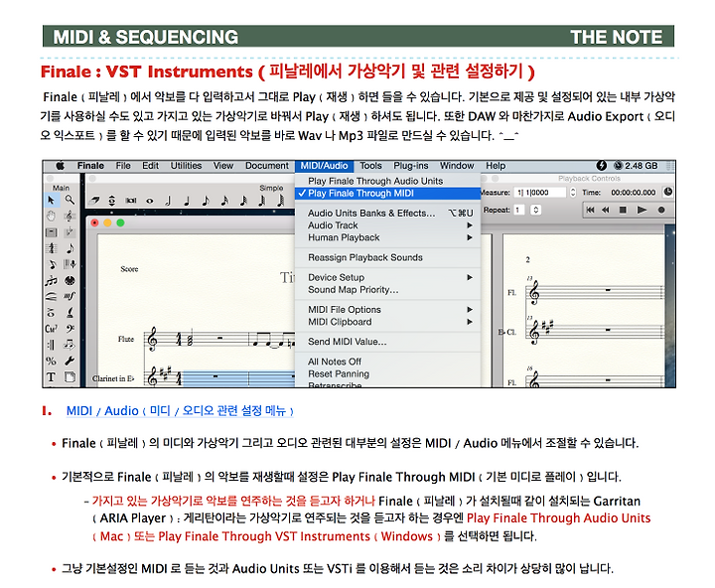Expand the MIDI Clipboard submenu
715x588 pixels.
[x=388, y=322]
